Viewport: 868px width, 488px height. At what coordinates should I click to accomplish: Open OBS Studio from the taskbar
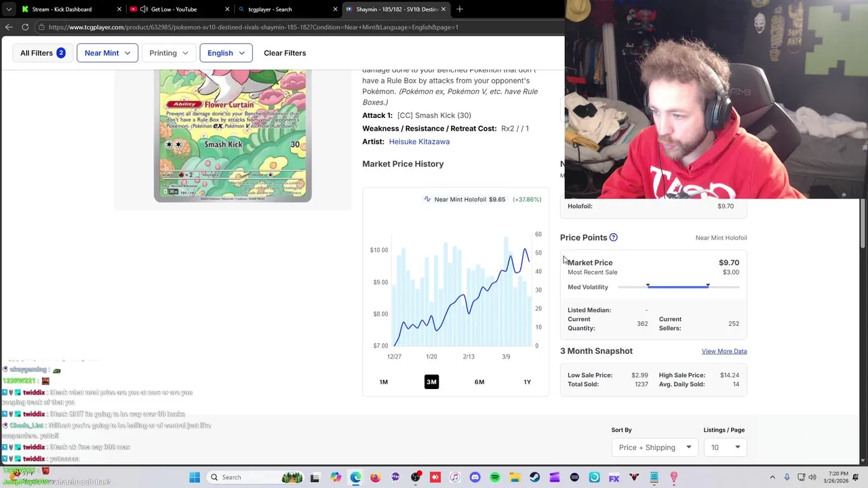coord(415,477)
